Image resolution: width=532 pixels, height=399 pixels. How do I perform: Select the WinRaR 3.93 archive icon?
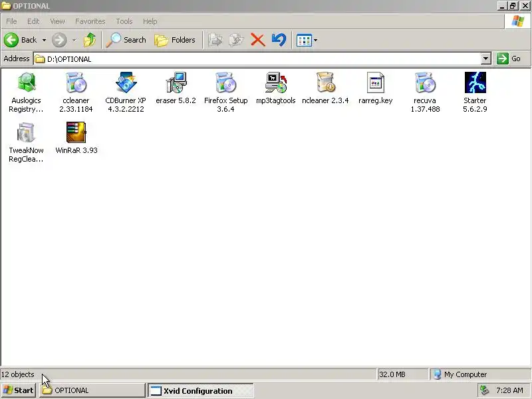pyautogui.click(x=76, y=132)
